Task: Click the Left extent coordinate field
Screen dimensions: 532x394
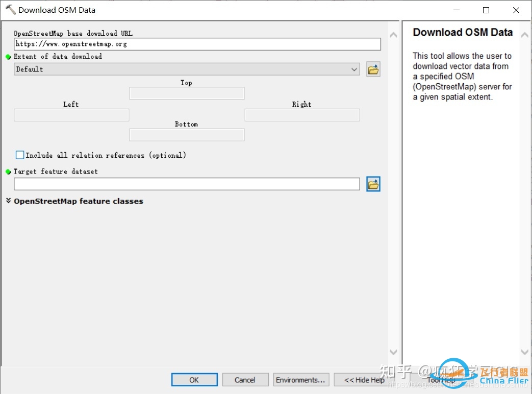Action: tap(71, 115)
